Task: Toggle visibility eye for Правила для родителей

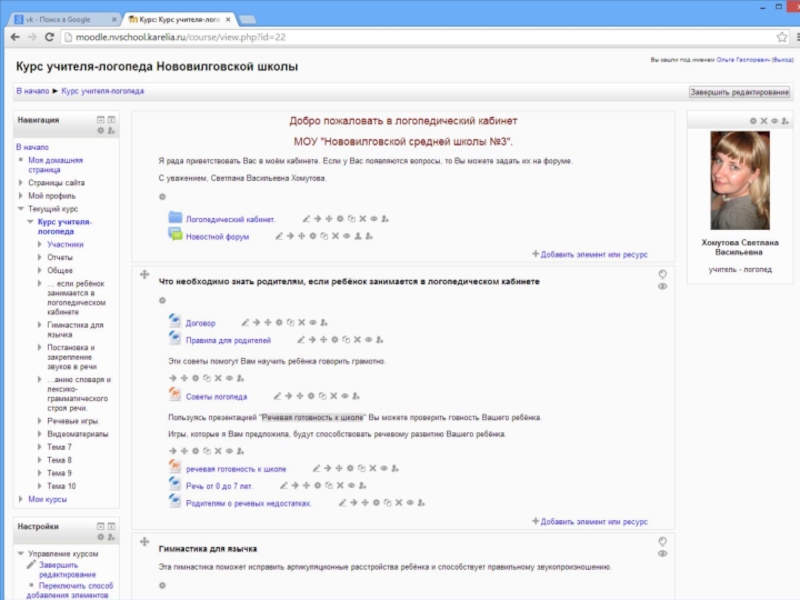Action: click(368, 340)
